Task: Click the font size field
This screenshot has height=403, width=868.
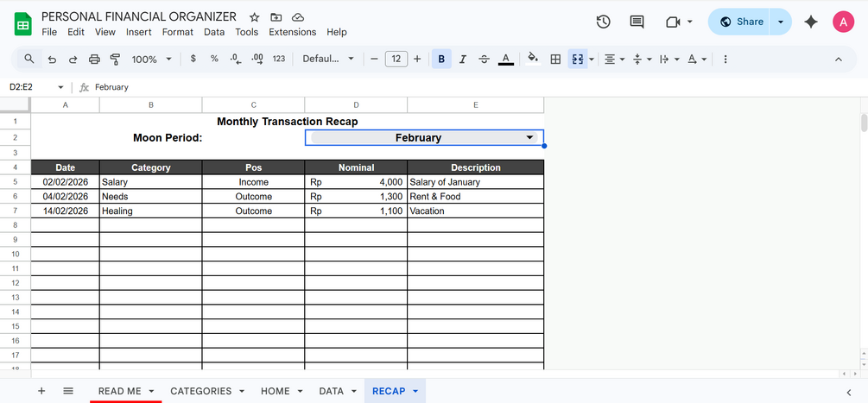Action: click(x=396, y=59)
